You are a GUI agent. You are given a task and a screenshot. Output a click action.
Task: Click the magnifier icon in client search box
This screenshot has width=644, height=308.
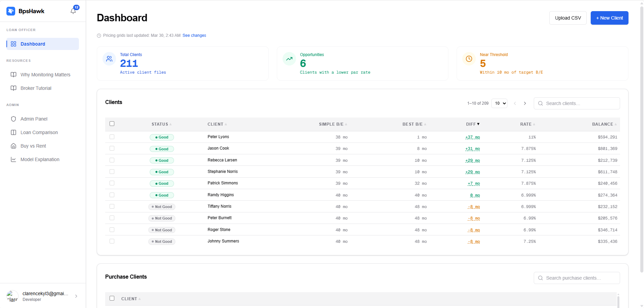pos(540,103)
